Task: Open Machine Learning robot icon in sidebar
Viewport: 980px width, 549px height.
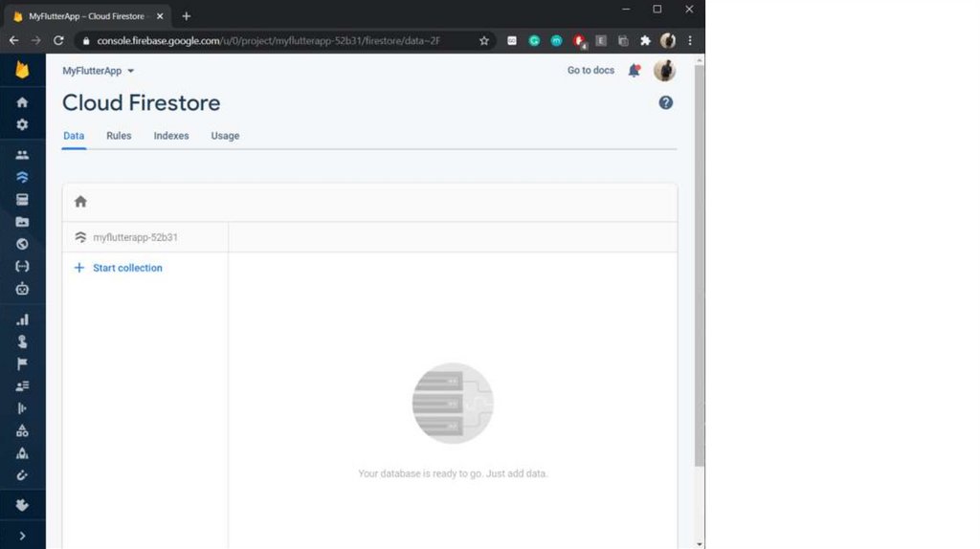Action: tap(23, 289)
